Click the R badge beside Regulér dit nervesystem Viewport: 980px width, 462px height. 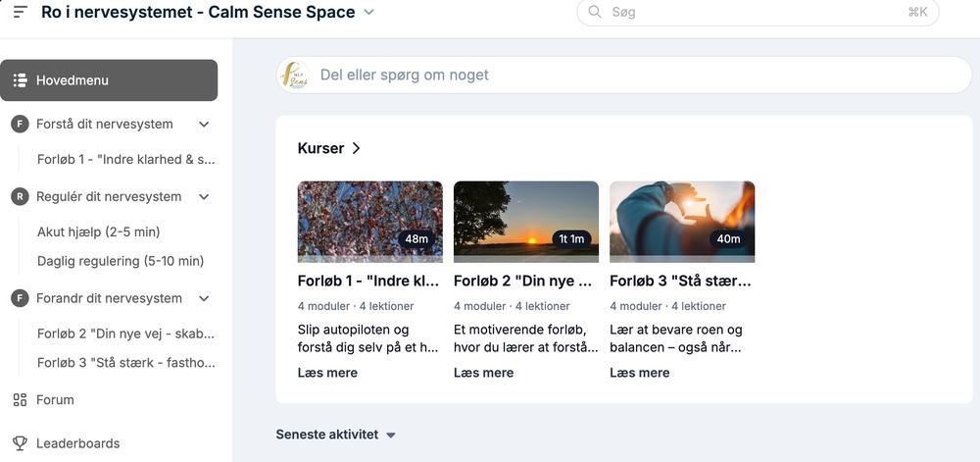click(20, 197)
